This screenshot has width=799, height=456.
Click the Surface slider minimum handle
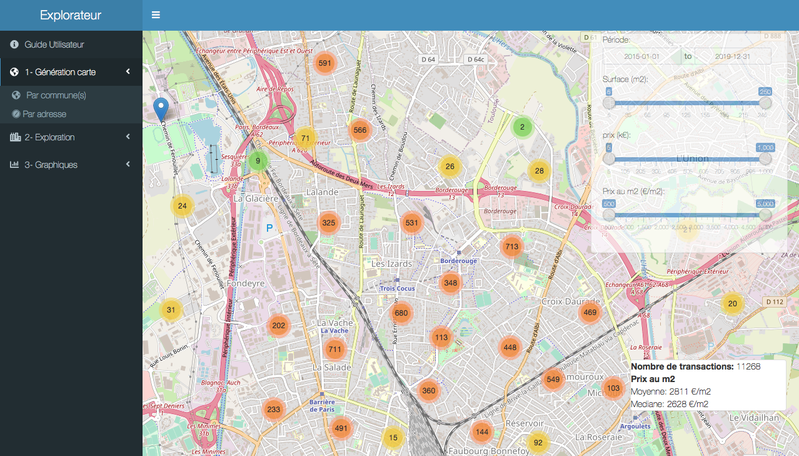(x=609, y=103)
